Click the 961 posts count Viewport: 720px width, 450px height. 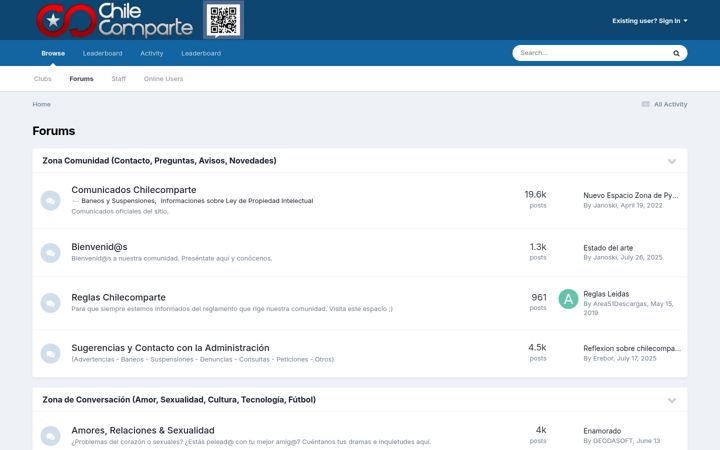pos(539,298)
